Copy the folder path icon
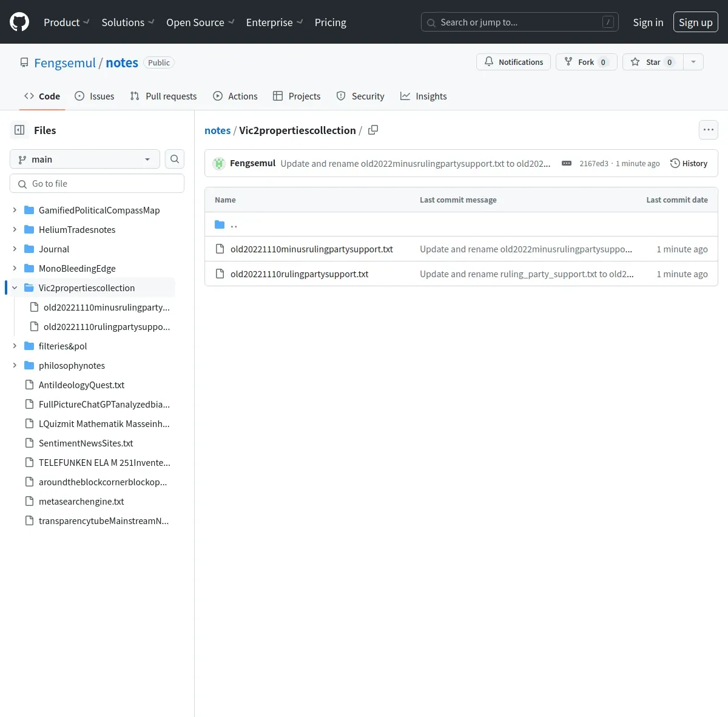 coord(373,130)
